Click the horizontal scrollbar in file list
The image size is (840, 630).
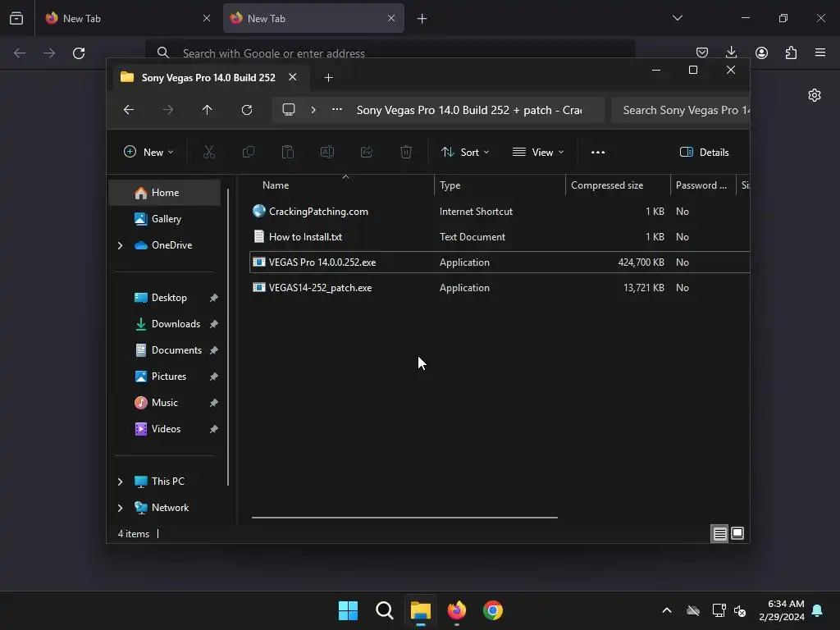tap(404, 518)
